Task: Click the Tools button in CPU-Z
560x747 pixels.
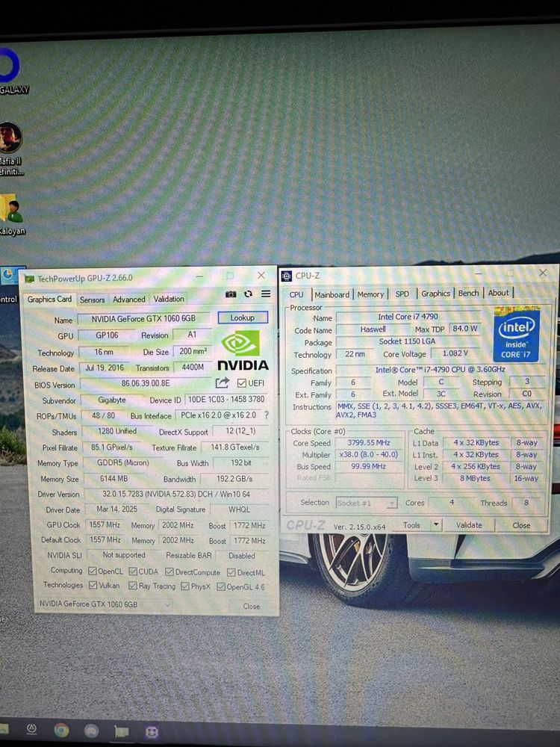Action: [411, 525]
